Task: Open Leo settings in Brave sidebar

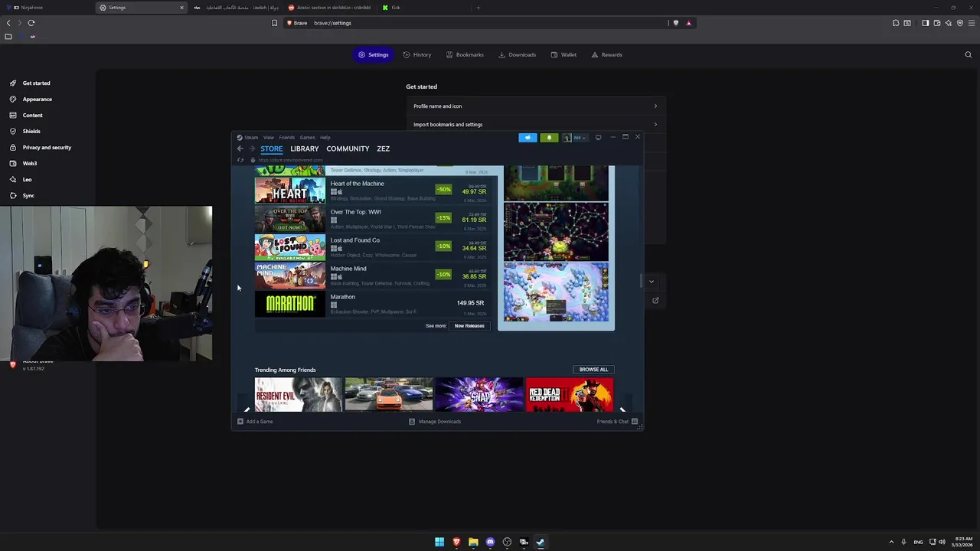Action: coord(27,180)
